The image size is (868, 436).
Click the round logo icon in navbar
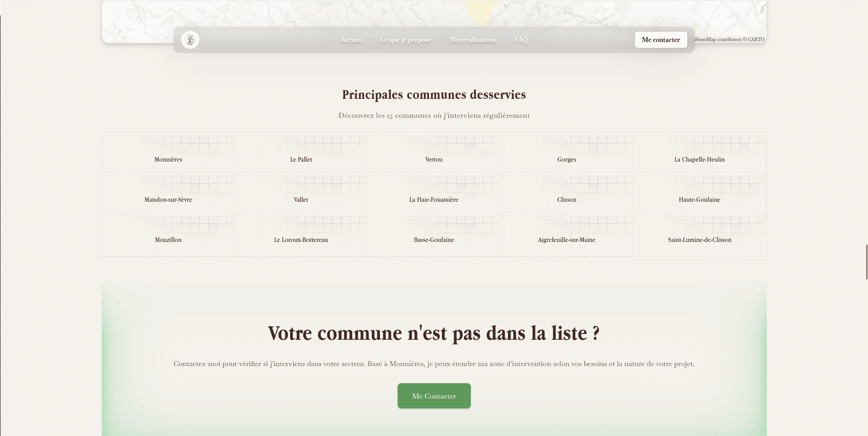click(190, 40)
